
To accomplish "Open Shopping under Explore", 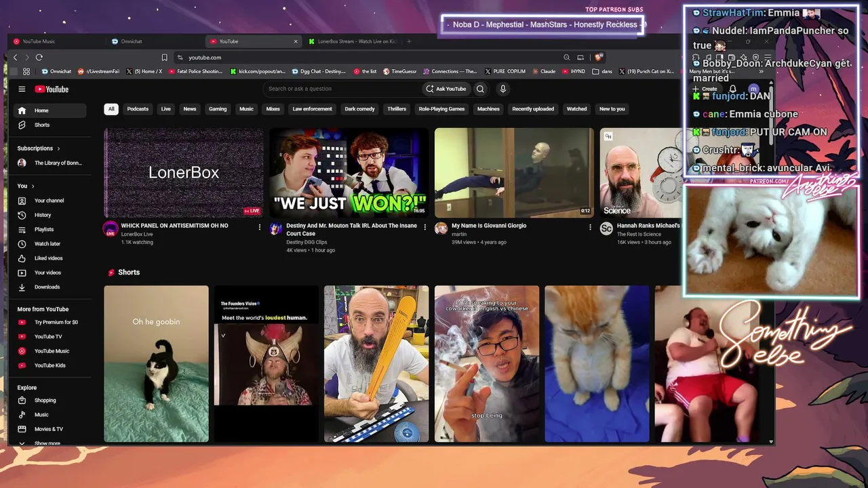I will click(x=50, y=401).
